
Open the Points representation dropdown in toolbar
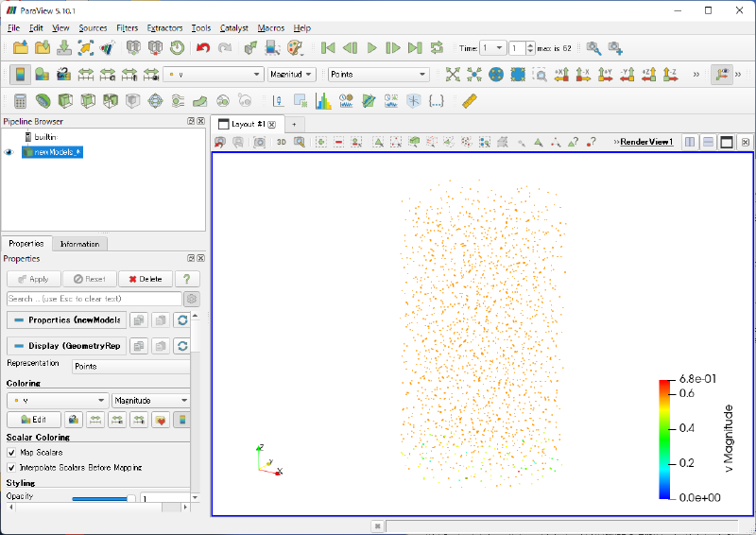(x=378, y=75)
